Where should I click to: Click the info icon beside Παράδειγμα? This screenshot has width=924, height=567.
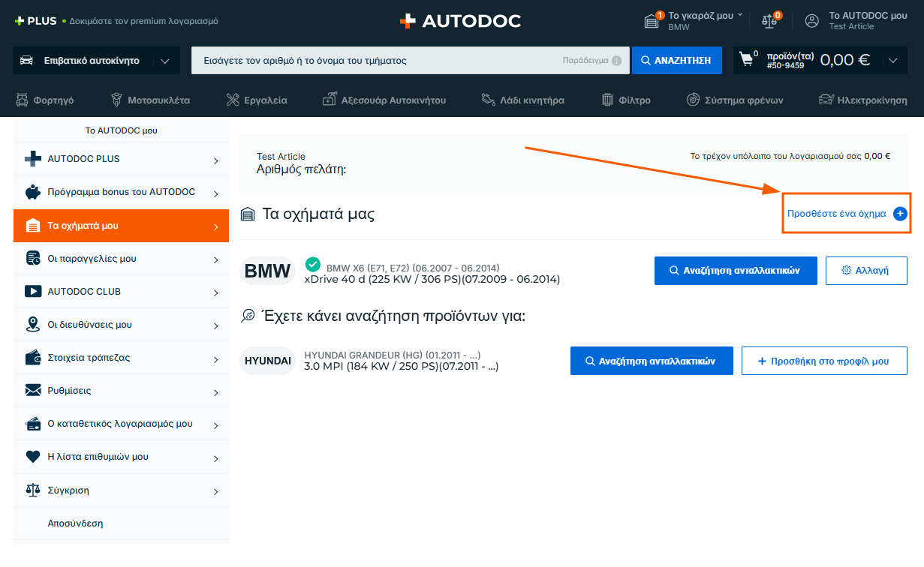[x=616, y=61]
